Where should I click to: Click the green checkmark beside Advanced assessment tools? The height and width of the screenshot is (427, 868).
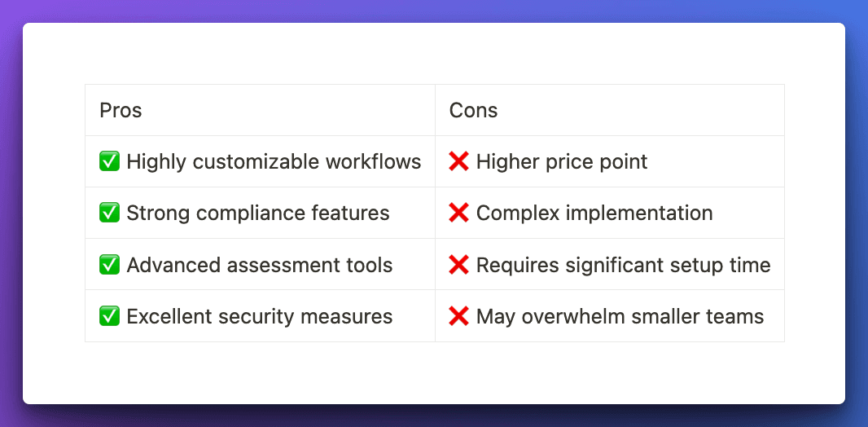pyautogui.click(x=109, y=265)
